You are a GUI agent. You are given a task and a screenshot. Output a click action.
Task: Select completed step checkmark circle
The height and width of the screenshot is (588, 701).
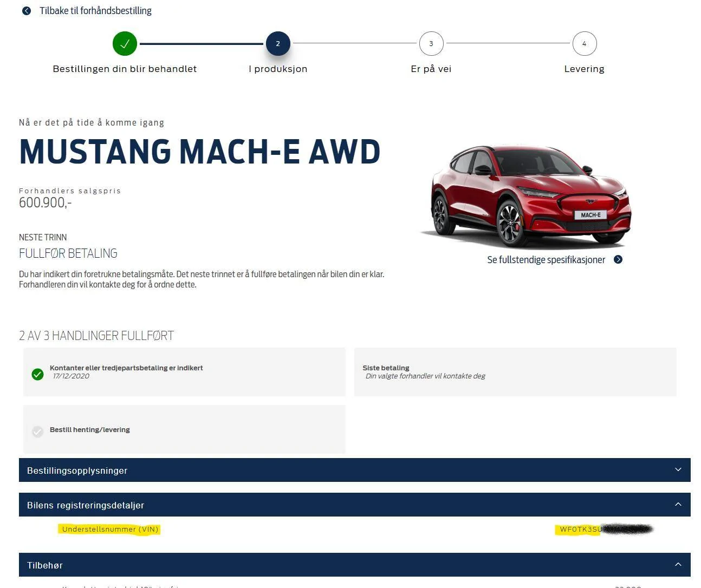[x=125, y=44]
